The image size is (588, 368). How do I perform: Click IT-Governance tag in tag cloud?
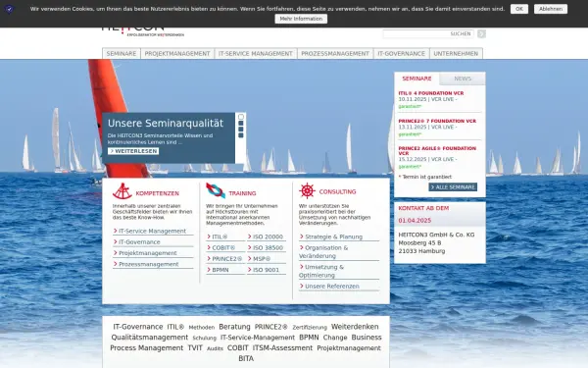point(138,327)
